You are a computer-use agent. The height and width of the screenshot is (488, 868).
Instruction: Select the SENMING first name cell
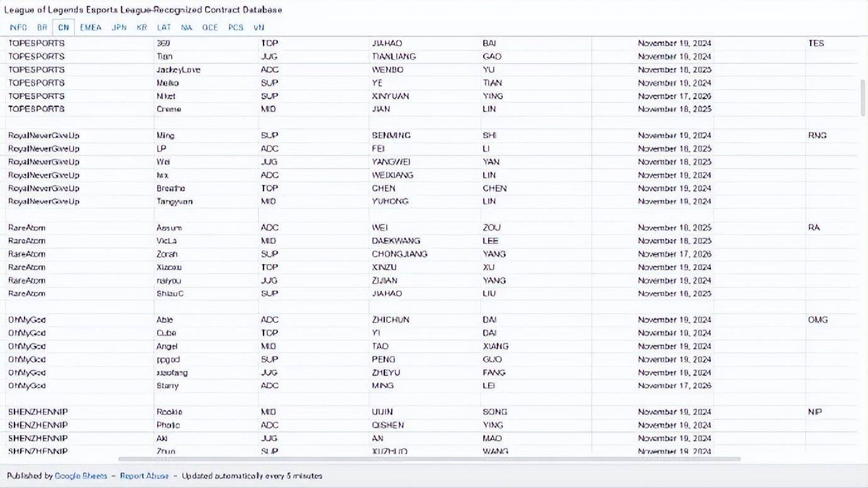pos(391,135)
